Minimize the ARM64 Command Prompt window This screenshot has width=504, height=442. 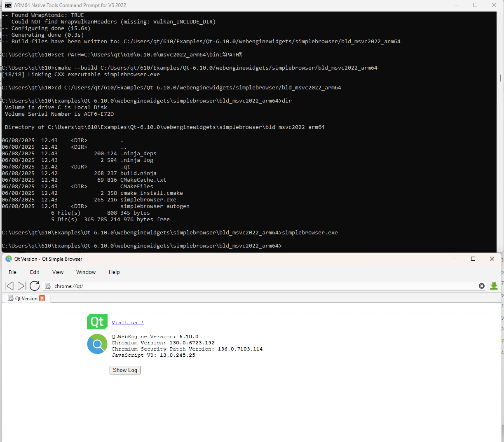coord(457,5)
